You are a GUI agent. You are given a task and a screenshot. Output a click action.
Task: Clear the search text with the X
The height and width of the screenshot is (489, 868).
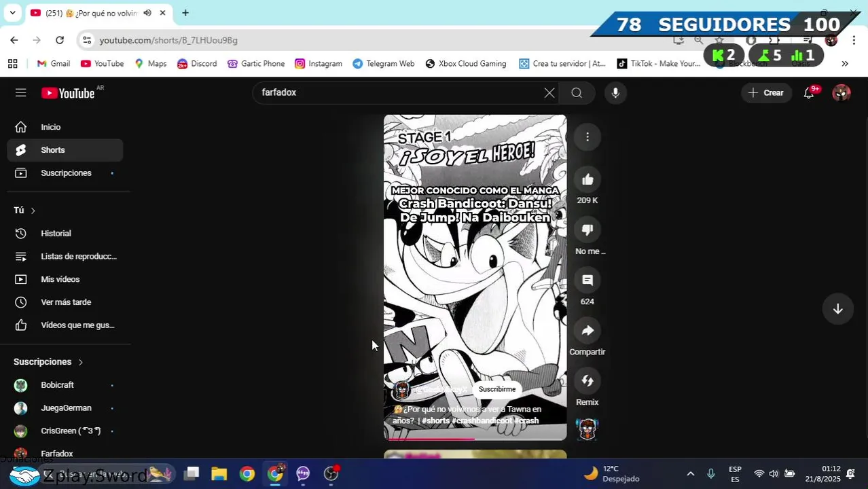pos(549,93)
